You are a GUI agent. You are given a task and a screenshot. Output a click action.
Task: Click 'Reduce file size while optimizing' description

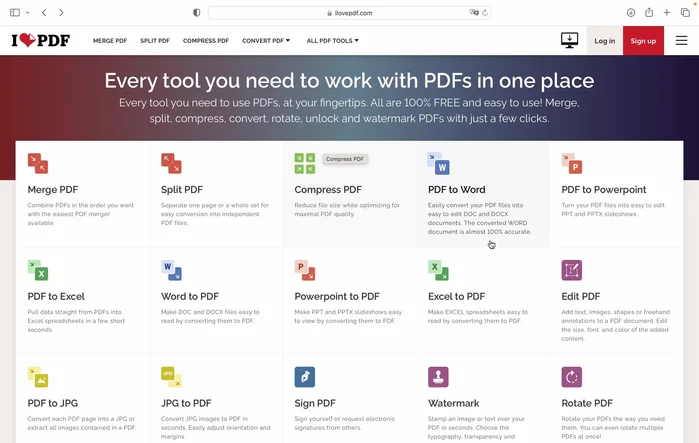347,209
